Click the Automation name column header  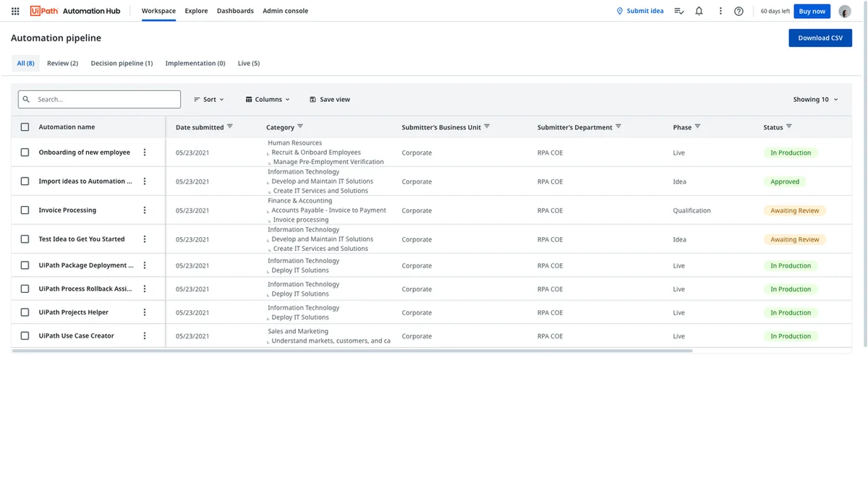(x=67, y=127)
